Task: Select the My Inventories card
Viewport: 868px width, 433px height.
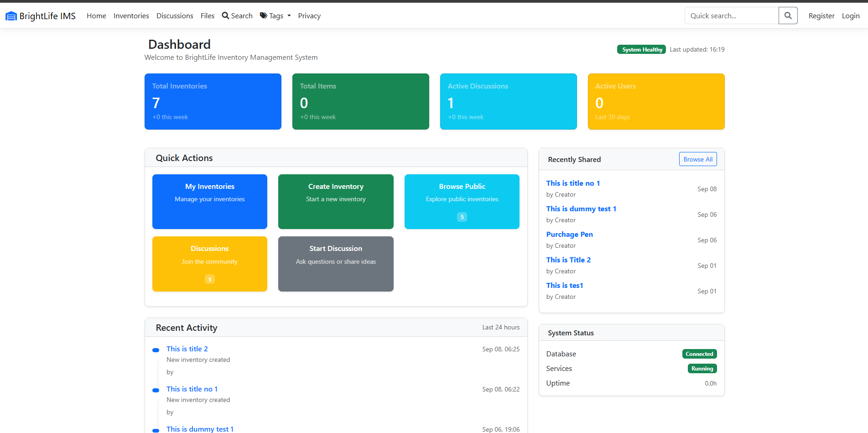Action: point(209,201)
